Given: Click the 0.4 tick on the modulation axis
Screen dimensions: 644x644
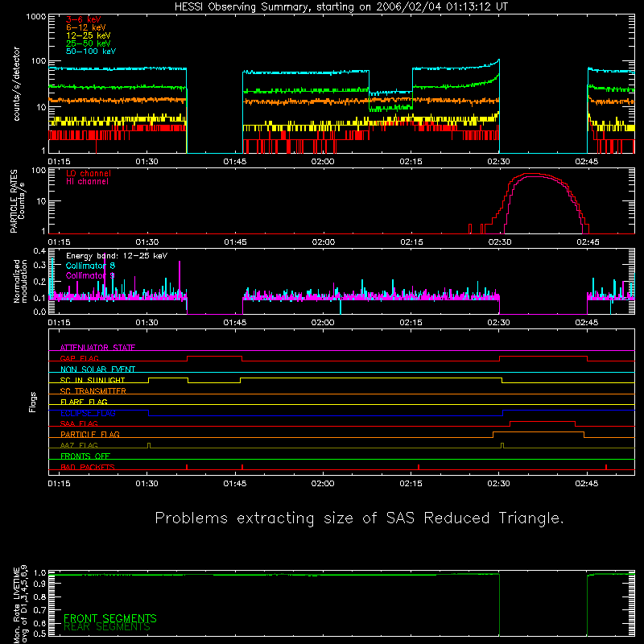Looking at the screenshot, I should [39, 250].
